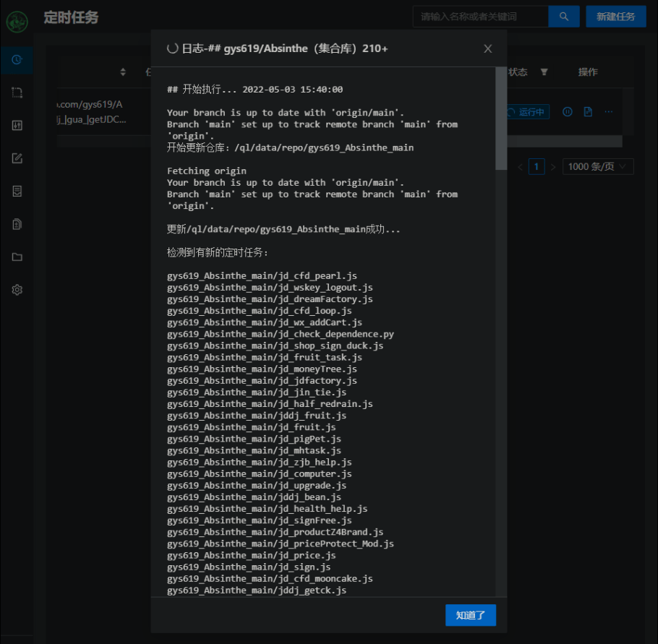The height and width of the screenshot is (644, 658).
Task: Open the script edit pencil icon
Action: [17, 158]
